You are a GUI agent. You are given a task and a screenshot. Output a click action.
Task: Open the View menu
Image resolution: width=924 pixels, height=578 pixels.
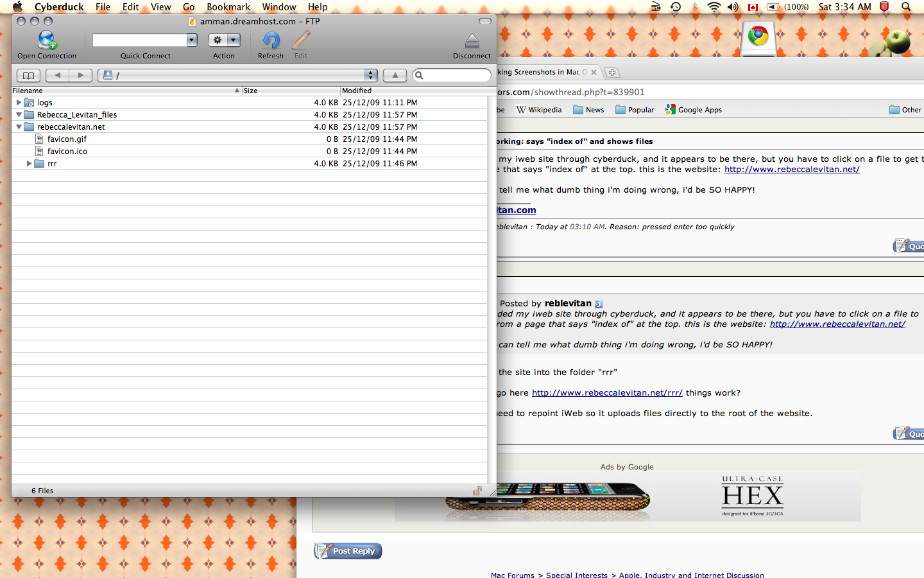coord(160,7)
